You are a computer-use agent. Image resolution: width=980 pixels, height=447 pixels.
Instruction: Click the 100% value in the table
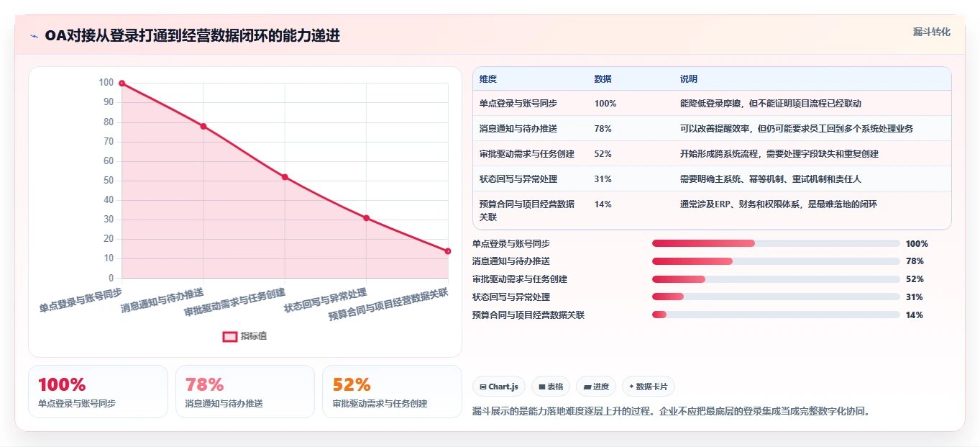(x=605, y=104)
